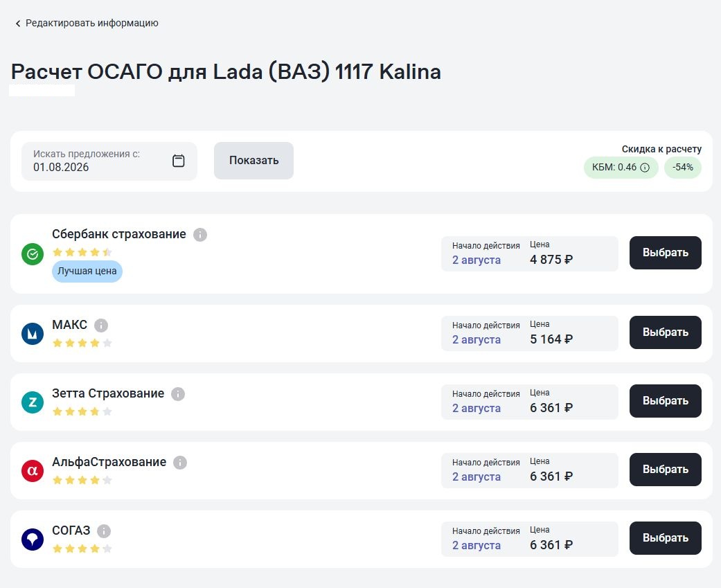Open the info icon beside СОГАЗ

click(x=104, y=531)
